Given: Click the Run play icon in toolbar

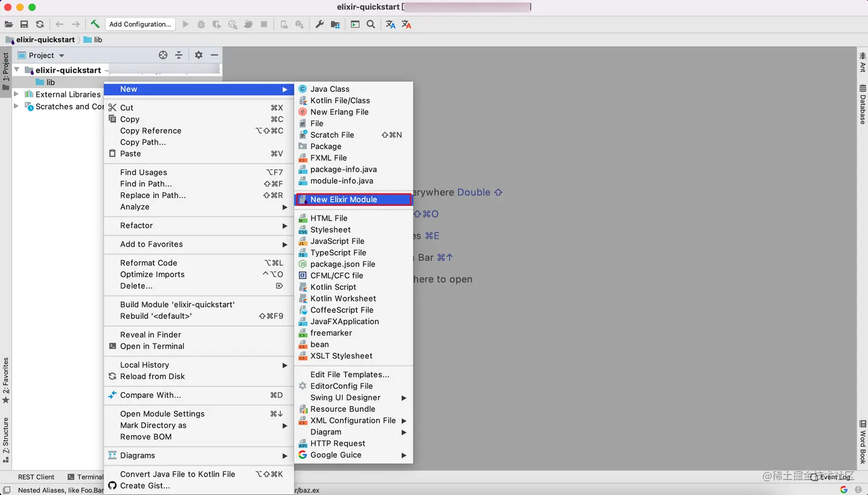Looking at the screenshot, I should 185,24.
